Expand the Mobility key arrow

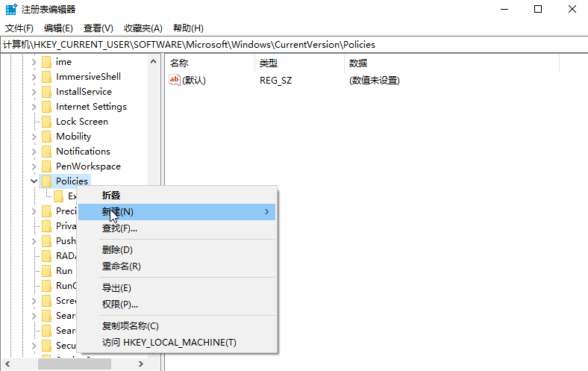click(x=34, y=137)
